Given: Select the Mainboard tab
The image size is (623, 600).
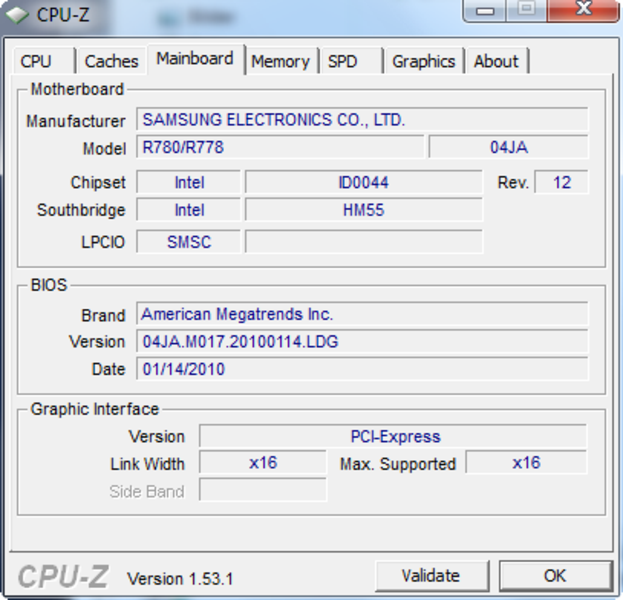Looking at the screenshot, I should point(195,59).
